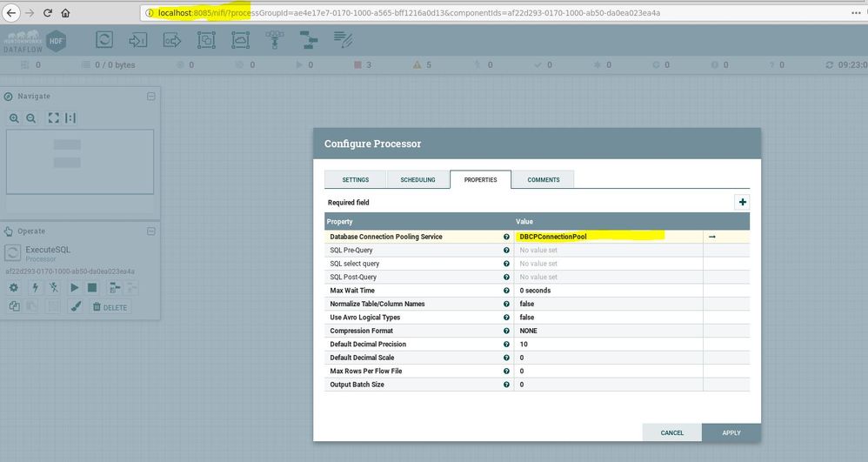Collapse the Navigate panel
The height and width of the screenshot is (462, 868).
pos(151,97)
